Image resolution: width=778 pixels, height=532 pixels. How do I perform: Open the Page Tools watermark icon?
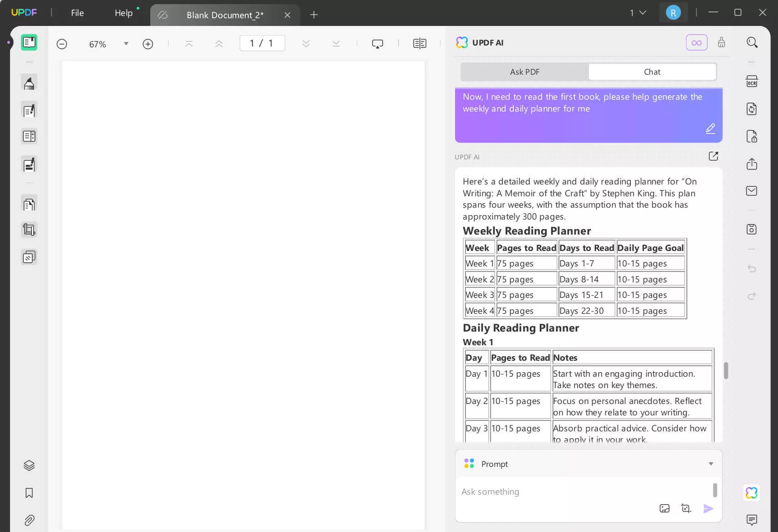point(29,257)
